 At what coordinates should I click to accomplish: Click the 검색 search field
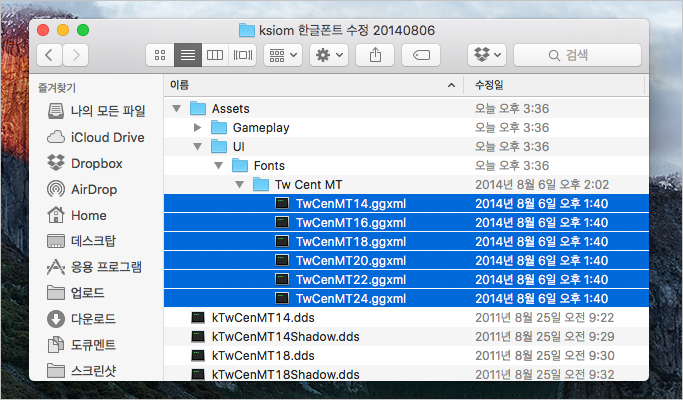(x=577, y=55)
